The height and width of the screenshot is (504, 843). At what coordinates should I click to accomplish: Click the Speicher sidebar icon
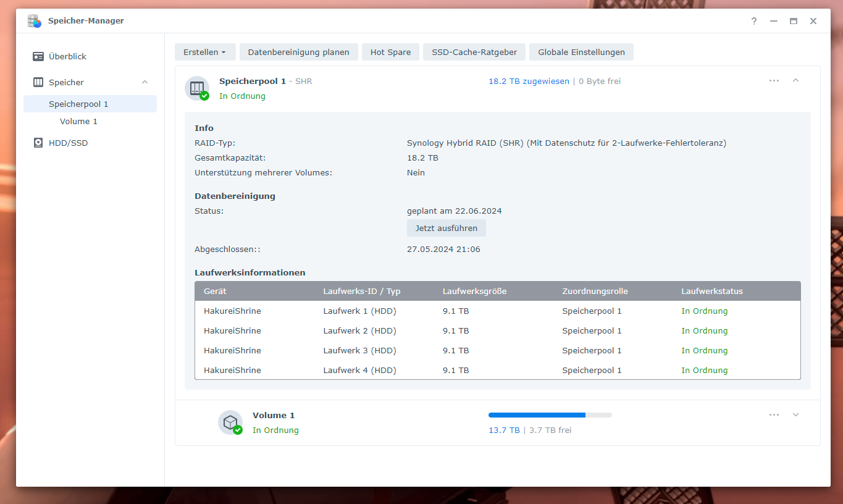click(38, 83)
